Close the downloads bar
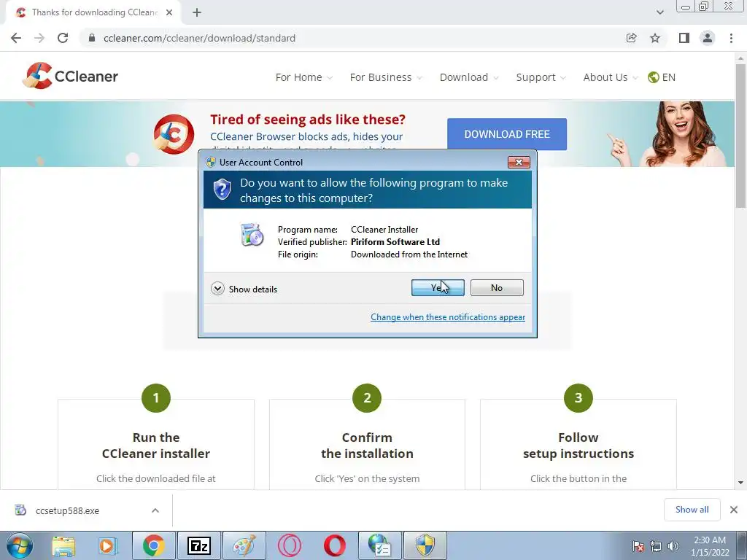The image size is (747, 560). coord(734,510)
